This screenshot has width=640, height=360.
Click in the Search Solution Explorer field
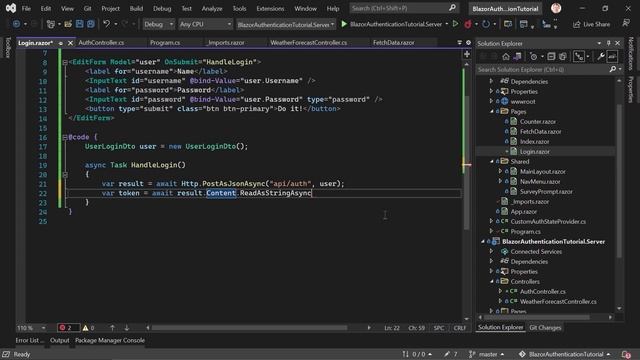543,70
